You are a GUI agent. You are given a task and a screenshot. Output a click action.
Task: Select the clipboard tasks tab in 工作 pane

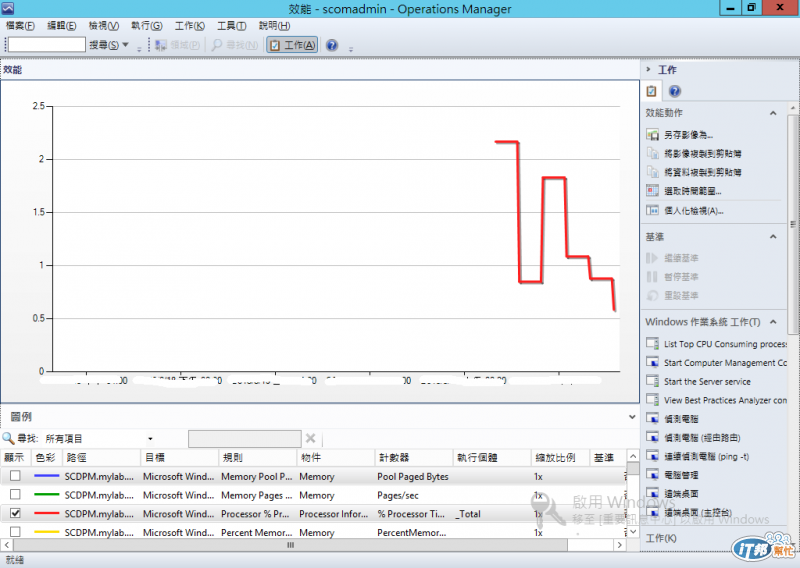652,91
